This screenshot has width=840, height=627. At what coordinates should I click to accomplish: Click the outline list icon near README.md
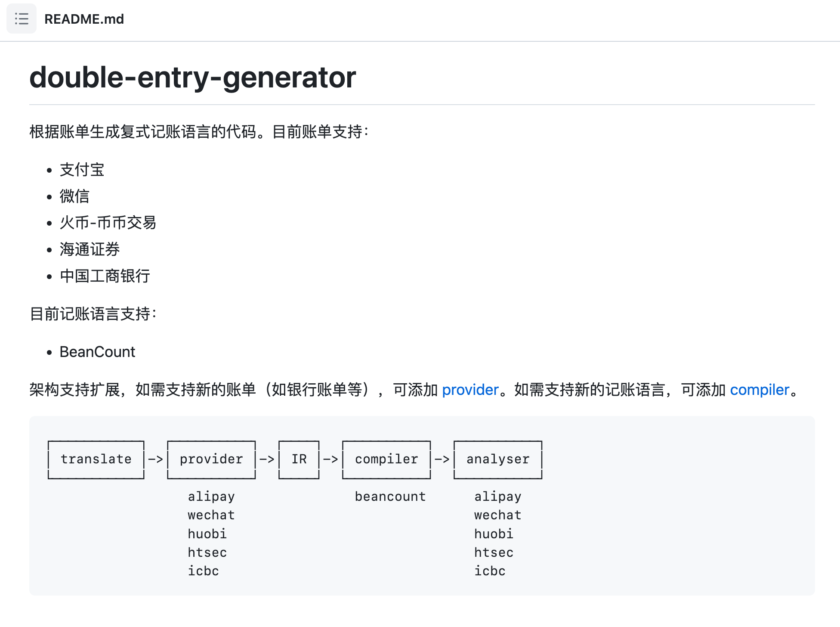click(22, 18)
